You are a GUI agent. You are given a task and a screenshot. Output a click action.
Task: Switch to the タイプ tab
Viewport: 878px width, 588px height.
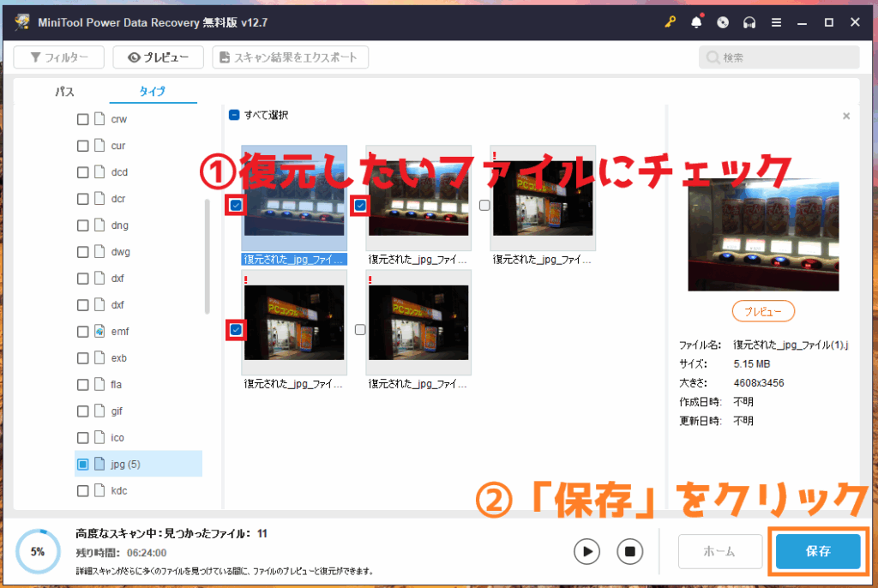coord(153,91)
